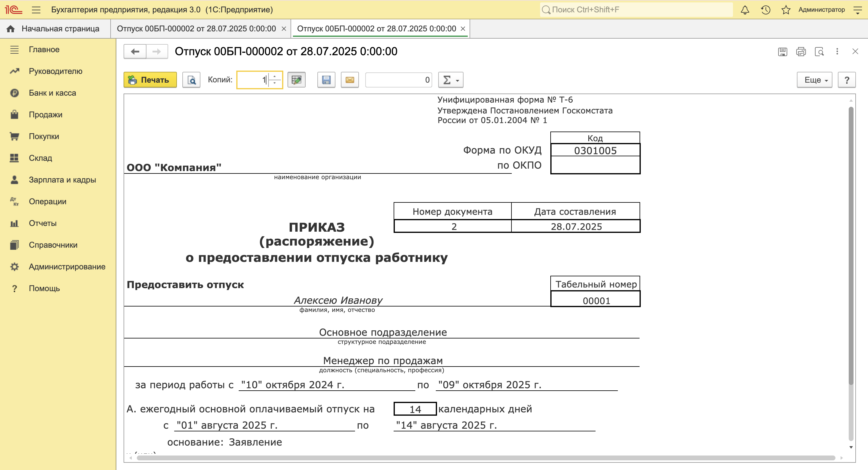Open the Еще dropdown menu
The width and height of the screenshot is (868, 470).
coord(814,80)
